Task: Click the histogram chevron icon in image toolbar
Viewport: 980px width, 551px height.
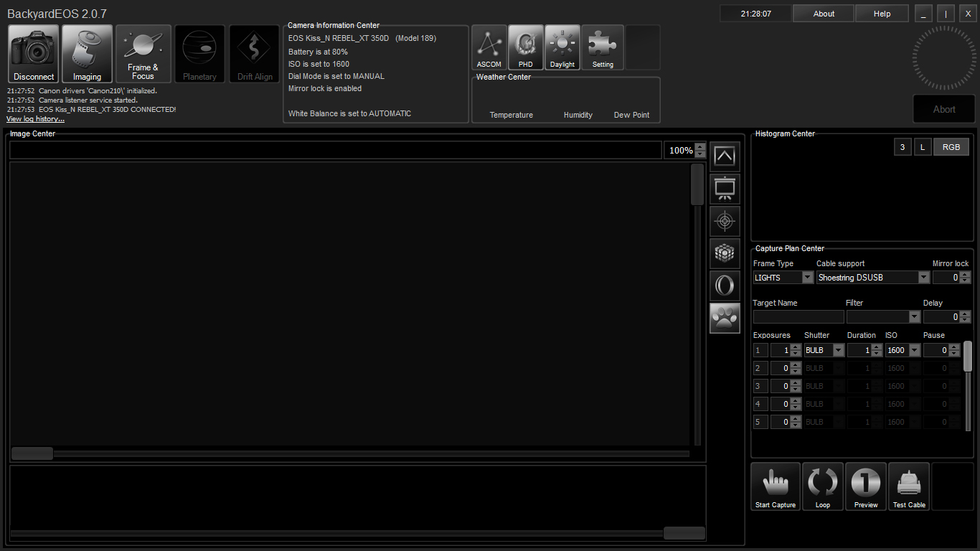Action: [x=725, y=156]
